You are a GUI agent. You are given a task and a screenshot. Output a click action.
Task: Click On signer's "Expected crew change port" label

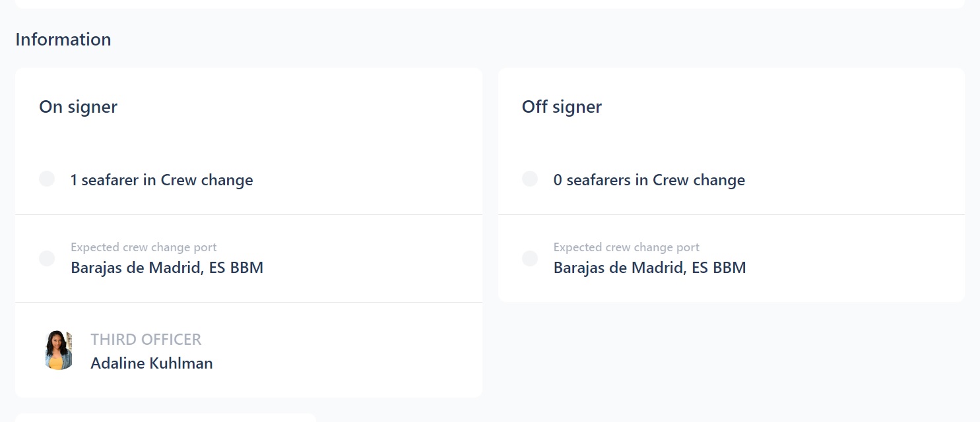(144, 247)
